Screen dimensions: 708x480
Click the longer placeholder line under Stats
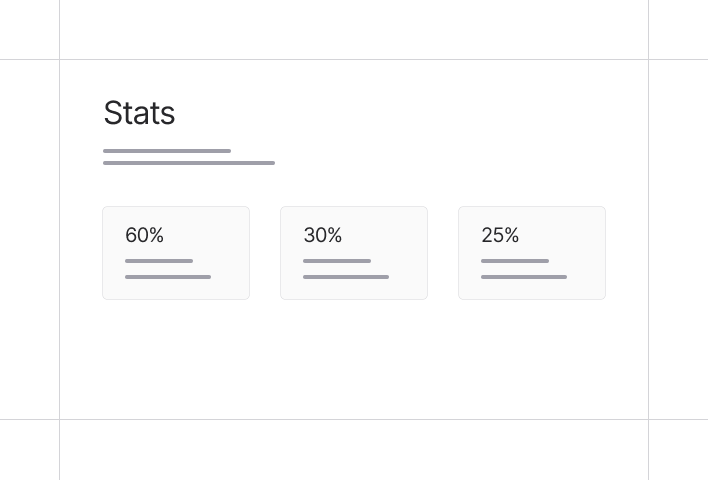pos(189,162)
